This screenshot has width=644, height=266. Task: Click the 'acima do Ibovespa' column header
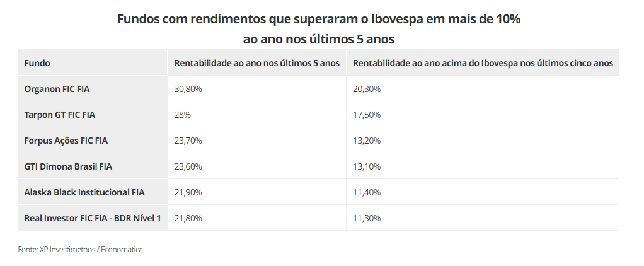coord(483,63)
